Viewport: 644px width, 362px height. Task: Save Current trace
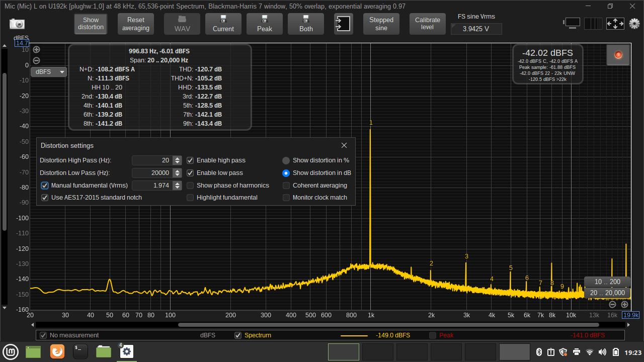click(x=223, y=24)
